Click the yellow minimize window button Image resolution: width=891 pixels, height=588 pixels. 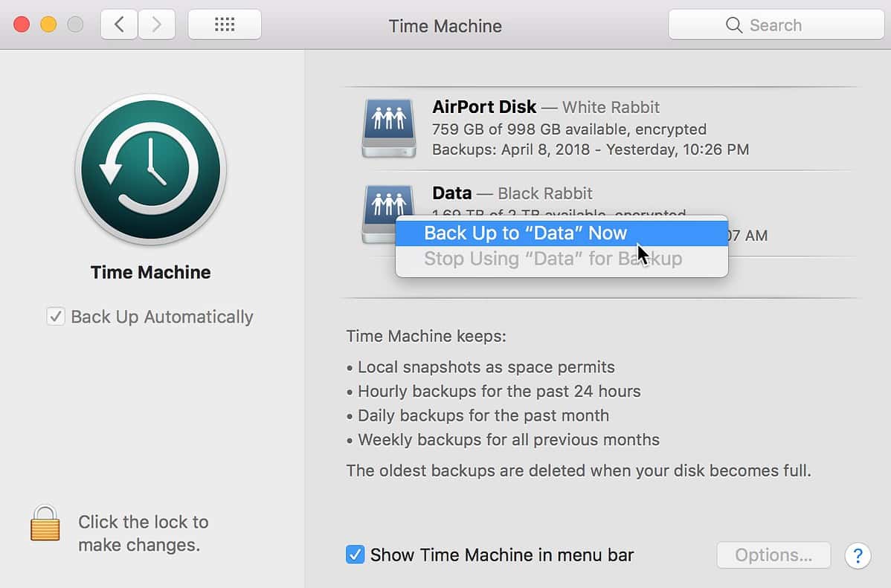(x=46, y=23)
